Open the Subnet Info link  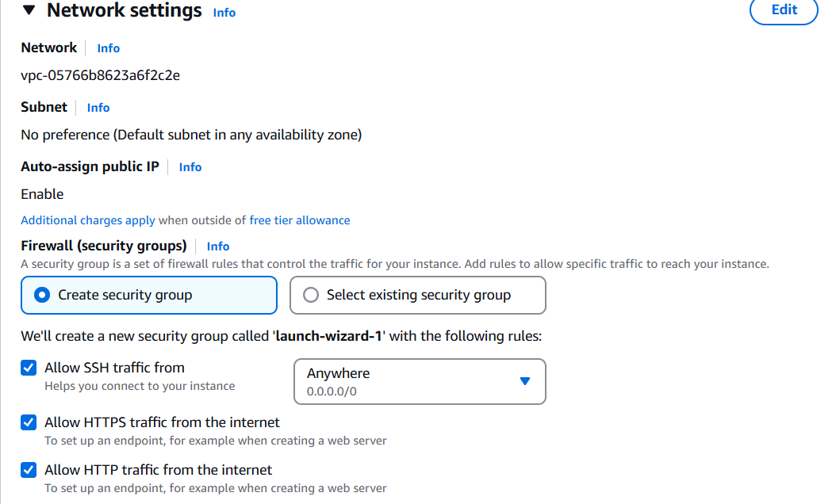click(x=98, y=108)
